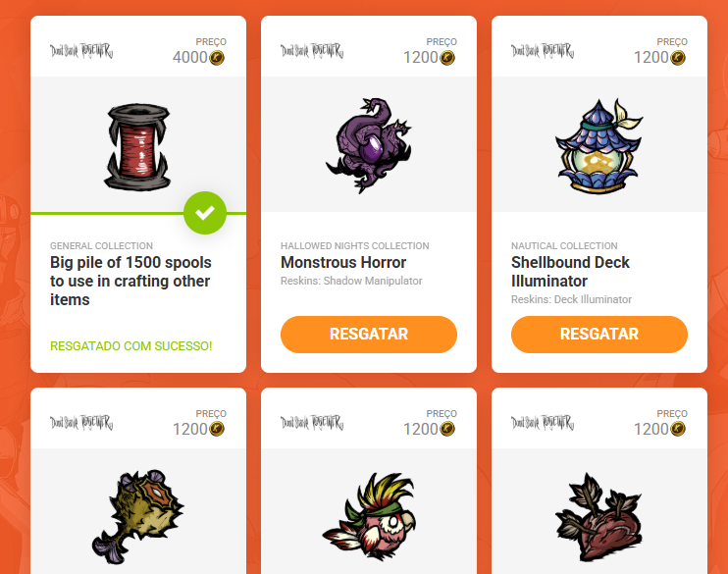Click the Shellbound Deck Illuminator lantern image
Screen dimensions: 728x574
[x=599, y=145]
